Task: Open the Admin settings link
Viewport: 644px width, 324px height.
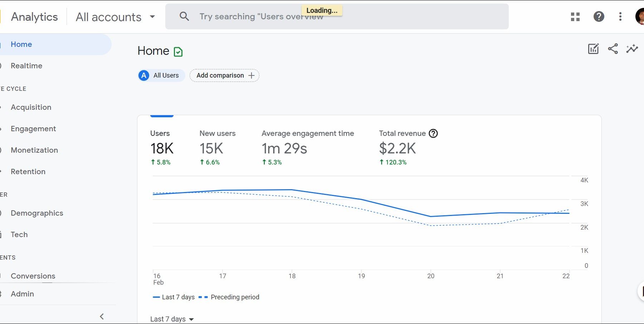Action: (22, 294)
